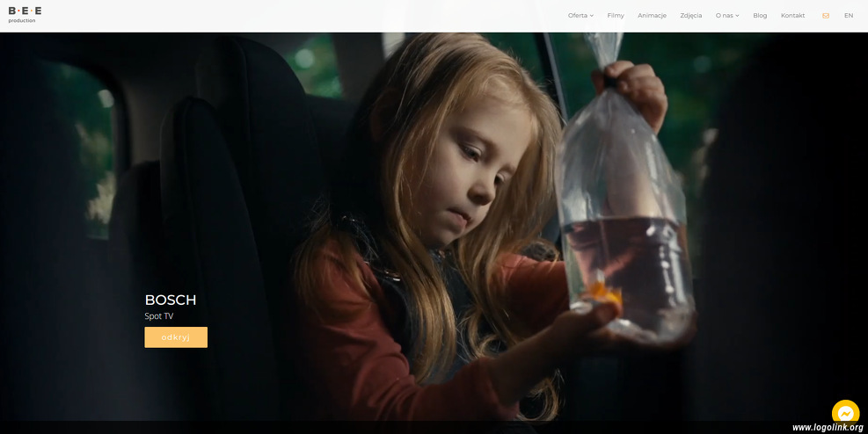This screenshot has width=868, height=434.
Task: Expand the O nas dropdown menu
Action: tap(727, 16)
